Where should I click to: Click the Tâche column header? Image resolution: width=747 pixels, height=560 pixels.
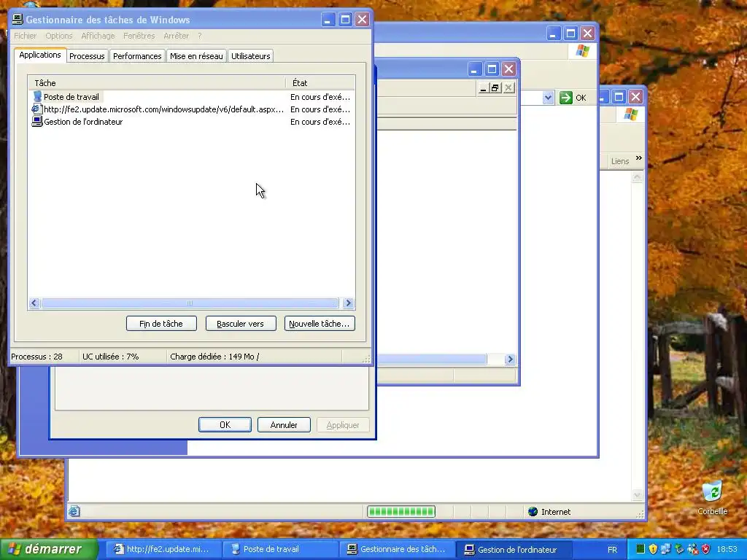[157, 83]
